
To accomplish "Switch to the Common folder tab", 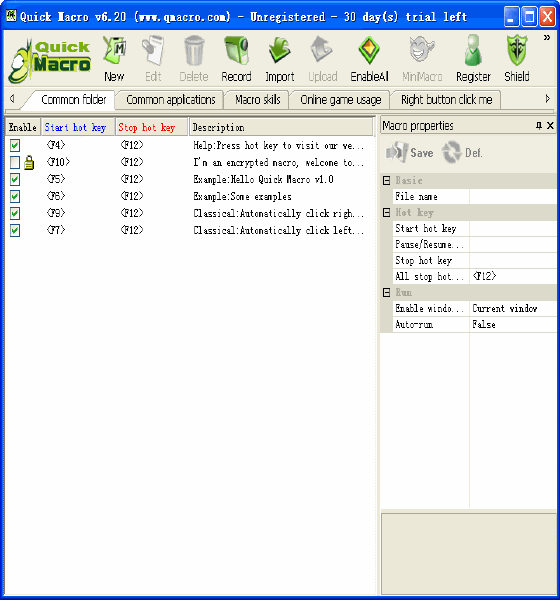I will click(73, 100).
